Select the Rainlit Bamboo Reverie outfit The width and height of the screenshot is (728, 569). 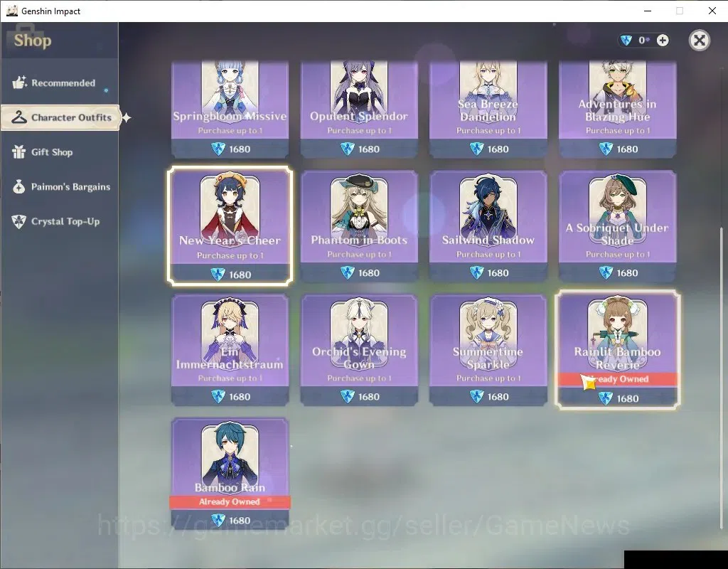click(618, 350)
